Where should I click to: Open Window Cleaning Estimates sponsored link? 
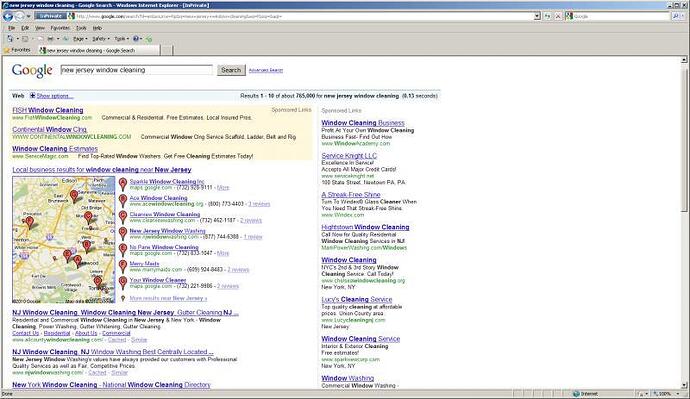(55, 149)
